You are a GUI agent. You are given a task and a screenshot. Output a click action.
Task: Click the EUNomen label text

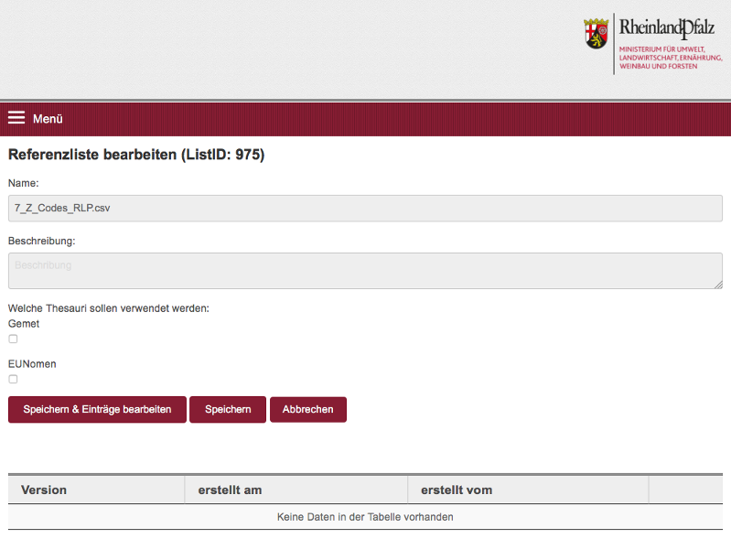32,364
